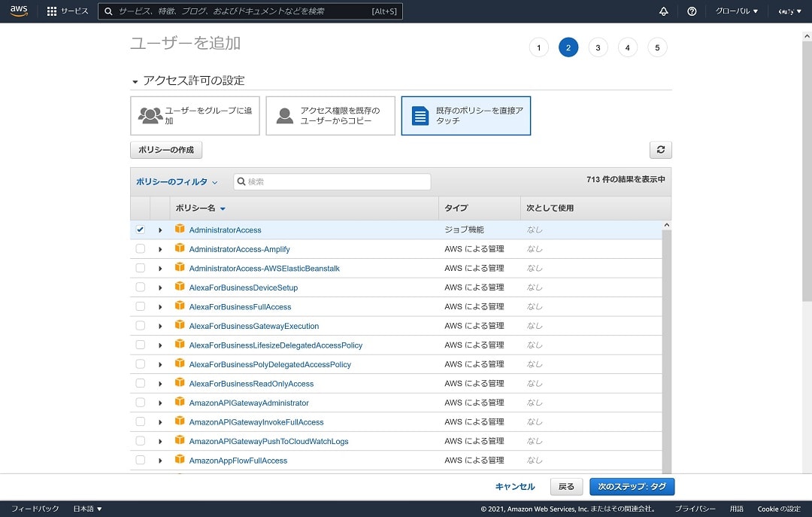The width and height of the screenshot is (812, 517).
Task: Open the フィードバック link in the footer
Action: [35, 509]
